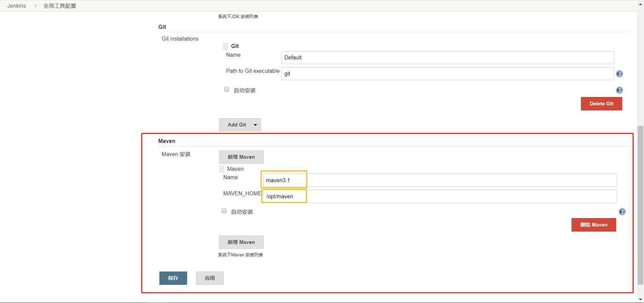Click the MAVEN_HOME label
Image resolution: width=644 pixels, height=303 pixels.
[x=242, y=193]
